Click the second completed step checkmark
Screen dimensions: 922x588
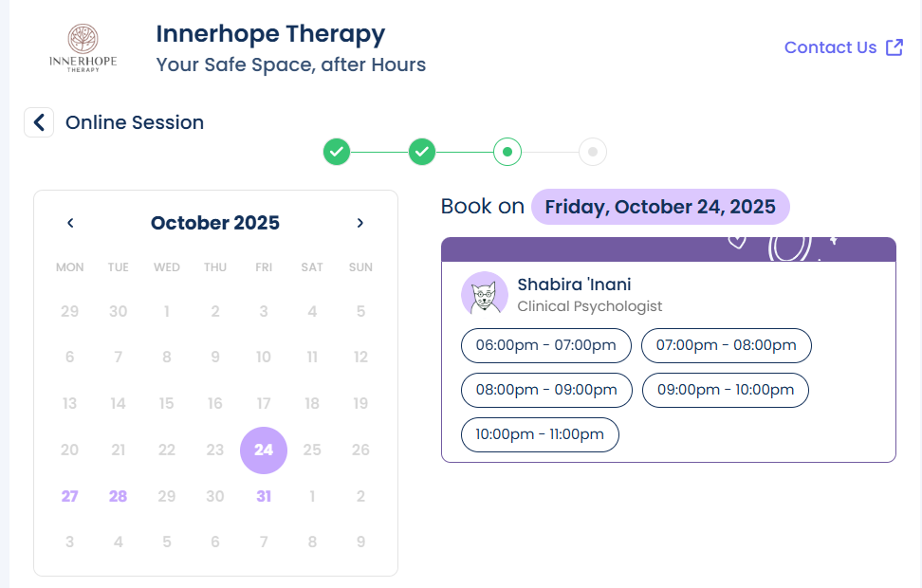[422, 151]
